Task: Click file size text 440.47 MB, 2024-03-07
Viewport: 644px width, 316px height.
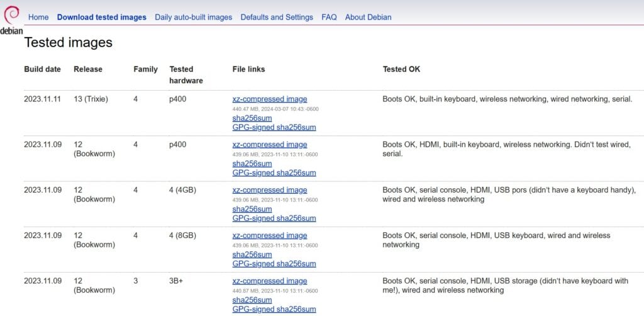Action: click(275, 109)
